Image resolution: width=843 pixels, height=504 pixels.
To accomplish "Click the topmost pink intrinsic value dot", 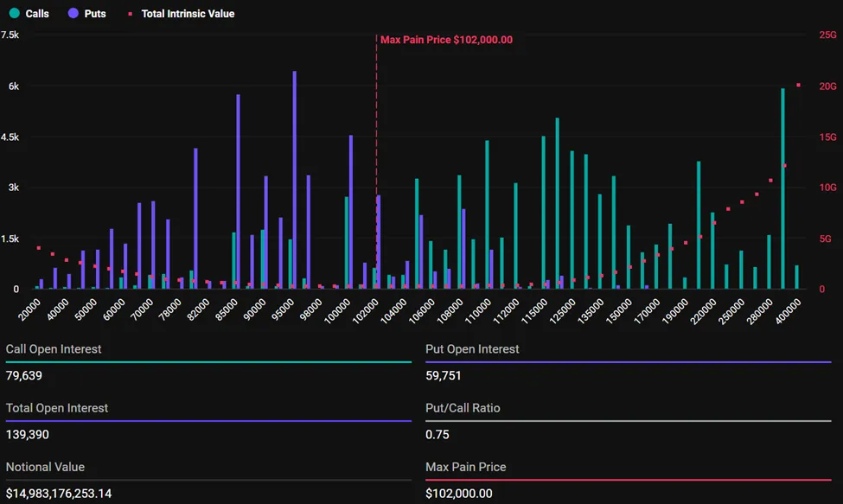I will (798, 85).
